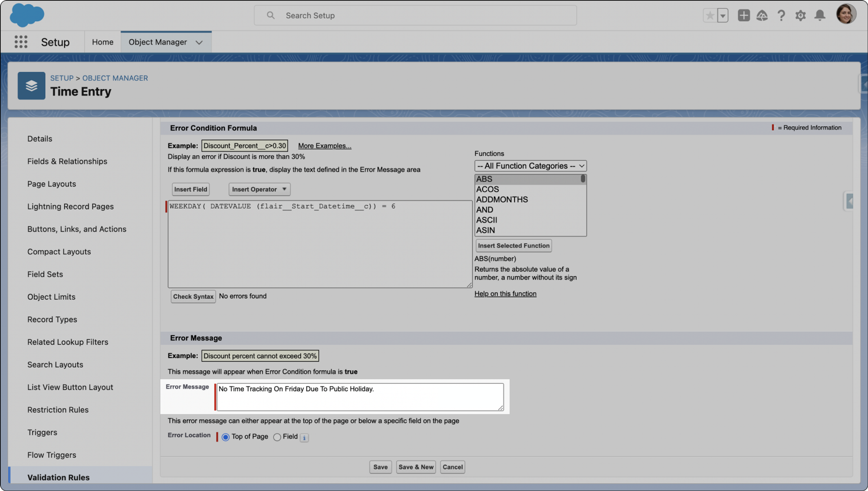The image size is (868, 491).
Task: Click the favorites star icon
Action: [710, 16]
